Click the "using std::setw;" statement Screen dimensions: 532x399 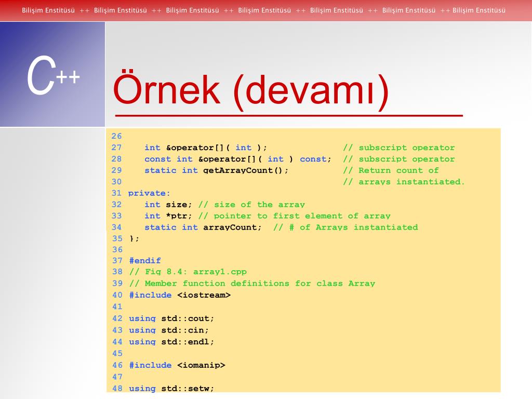[171, 388]
